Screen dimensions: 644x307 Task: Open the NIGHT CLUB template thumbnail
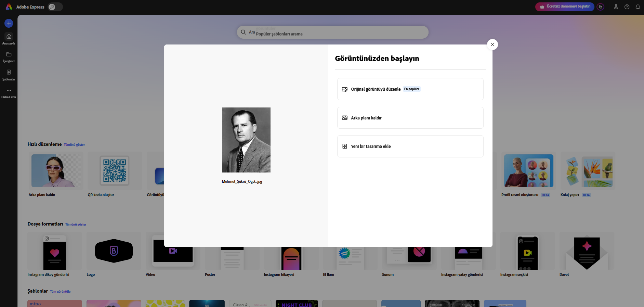(x=297, y=304)
